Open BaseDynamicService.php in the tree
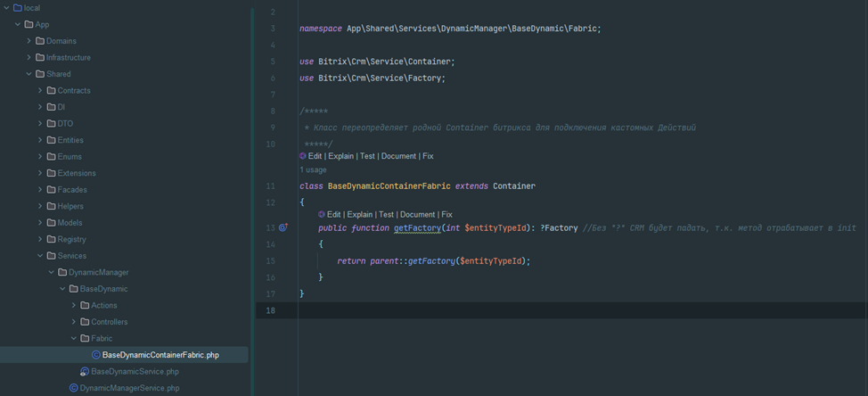Image resolution: width=868 pixels, height=396 pixels. (135, 372)
